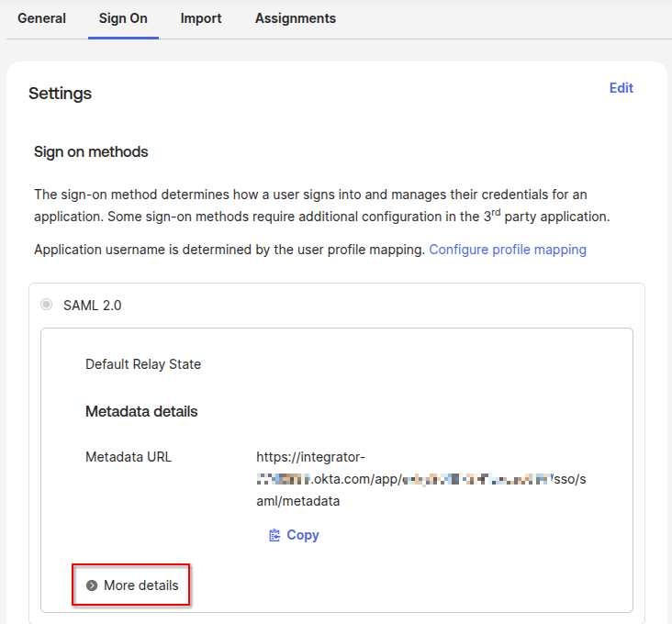Open the General tab
Screen dimensions: 672x624
tap(41, 18)
